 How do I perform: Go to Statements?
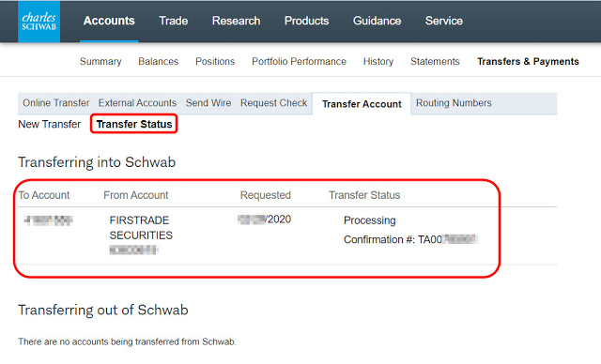(435, 62)
